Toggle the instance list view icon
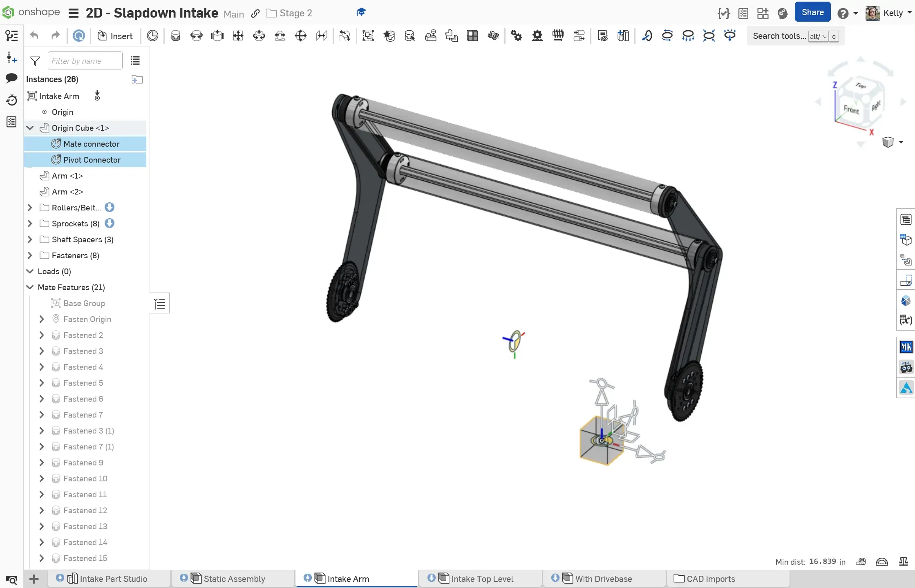 point(135,61)
